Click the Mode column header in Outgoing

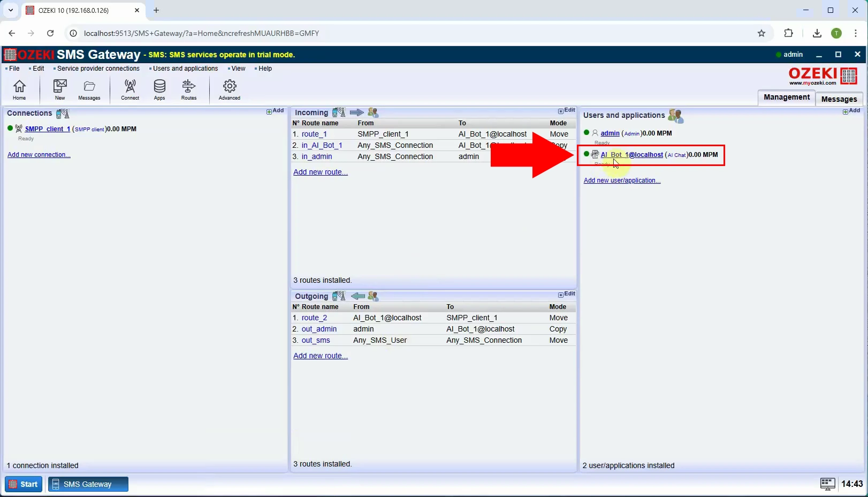(558, 307)
